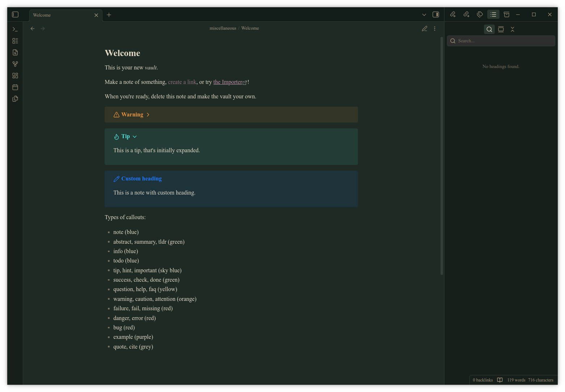The image size is (565, 392).
Task: Open the note's more options menu
Action: point(435,29)
